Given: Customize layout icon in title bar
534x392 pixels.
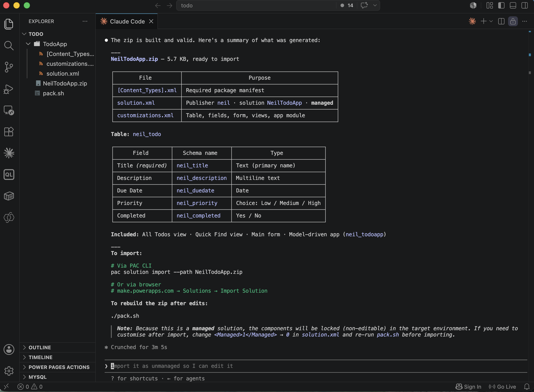Looking at the screenshot, I should point(489,5).
